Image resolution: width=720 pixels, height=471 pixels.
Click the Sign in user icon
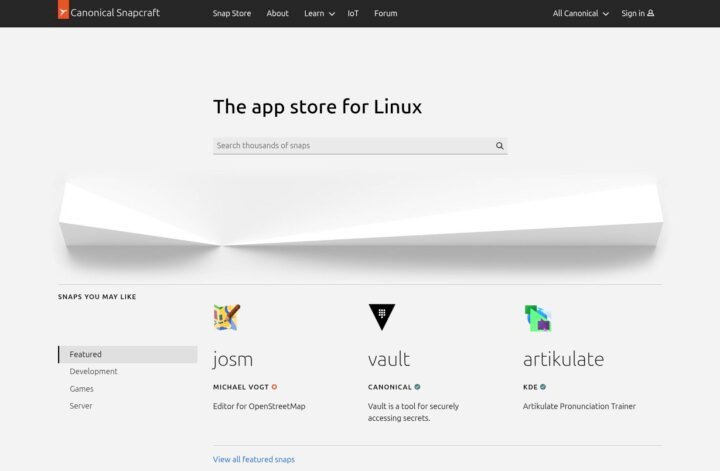coord(651,13)
